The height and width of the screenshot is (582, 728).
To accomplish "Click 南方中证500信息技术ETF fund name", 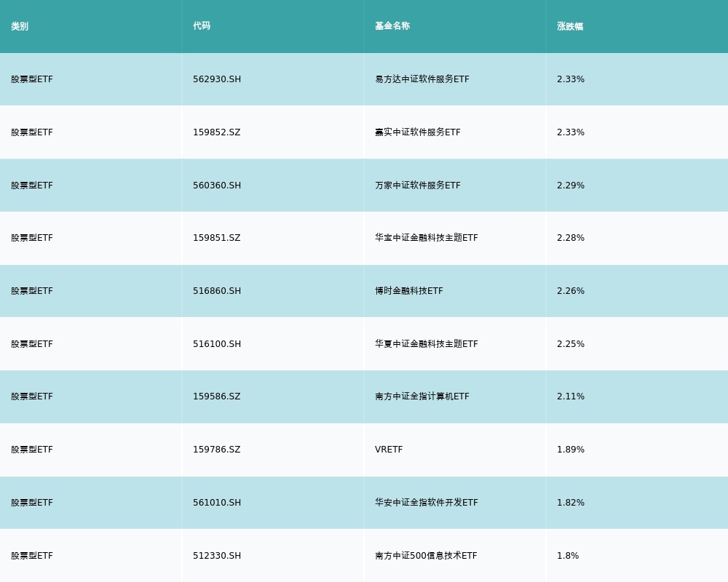I will pyautogui.click(x=426, y=556).
